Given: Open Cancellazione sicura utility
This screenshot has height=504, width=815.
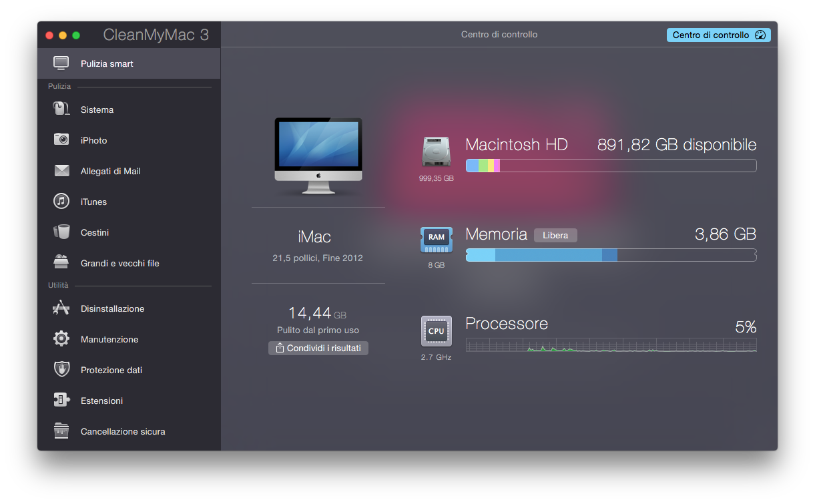Looking at the screenshot, I should pos(129,431).
